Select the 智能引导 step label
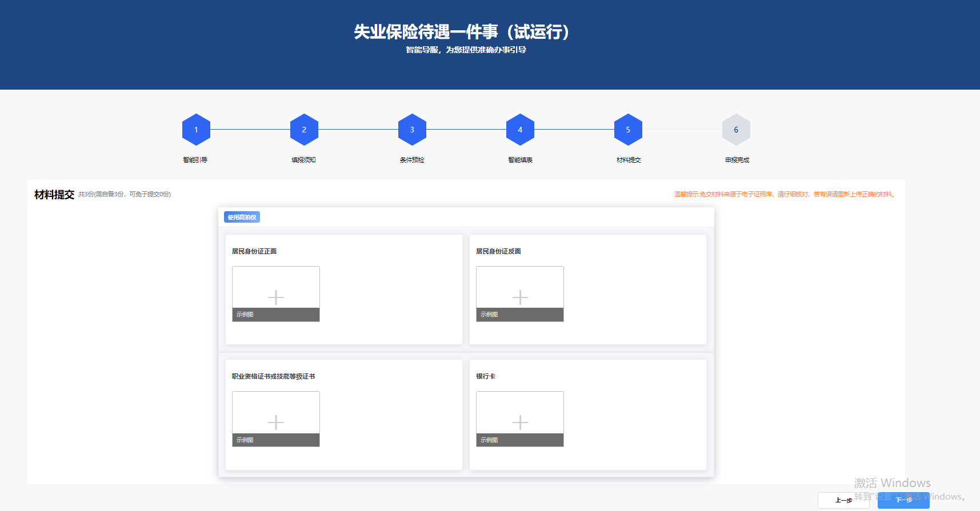The height and width of the screenshot is (511, 980). (195, 160)
